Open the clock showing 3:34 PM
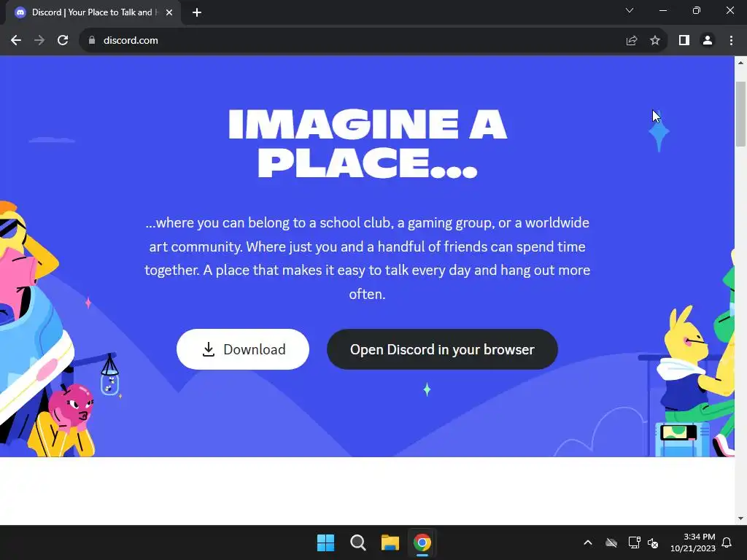Viewport: 747px width, 560px height. [x=693, y=542]
